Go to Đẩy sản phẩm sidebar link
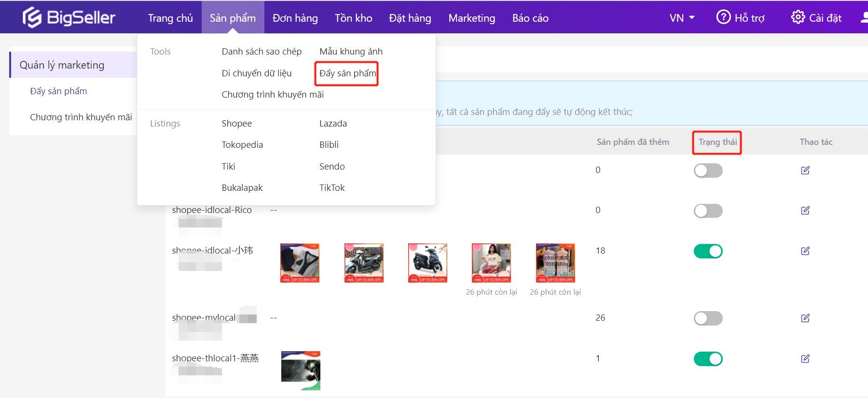 pos(58,91)
